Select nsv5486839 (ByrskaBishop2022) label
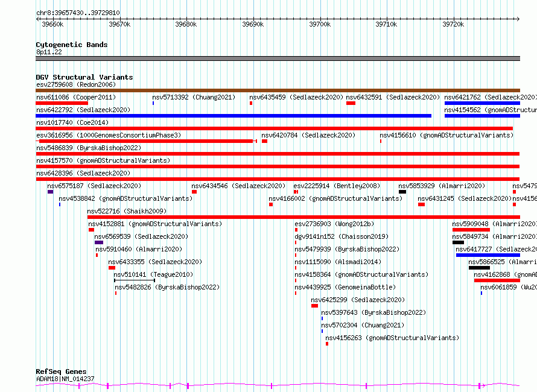 pyautogui.click(x=89, y=148)
